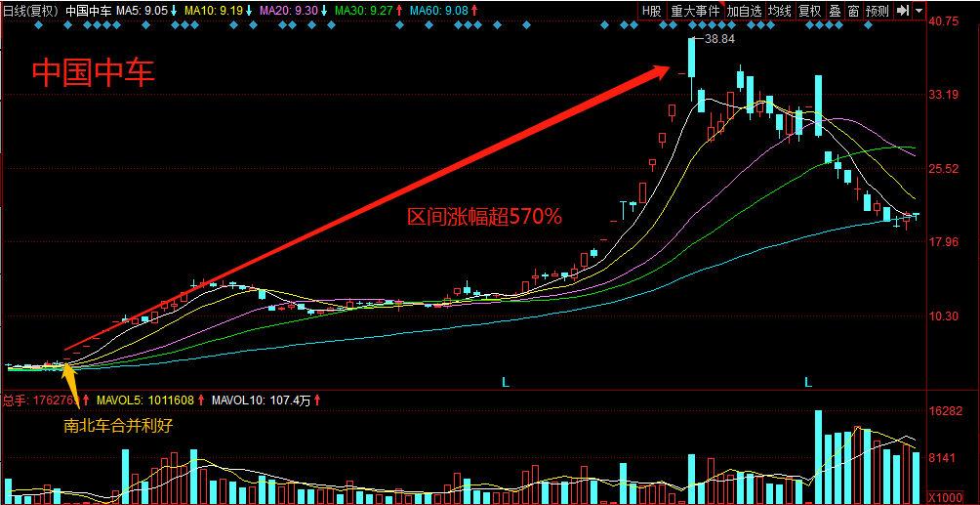The width and height of the screenshot is (980, 505).
Task: Click the rightmost blue diamond event marker
Action: (x=868, y=25)
